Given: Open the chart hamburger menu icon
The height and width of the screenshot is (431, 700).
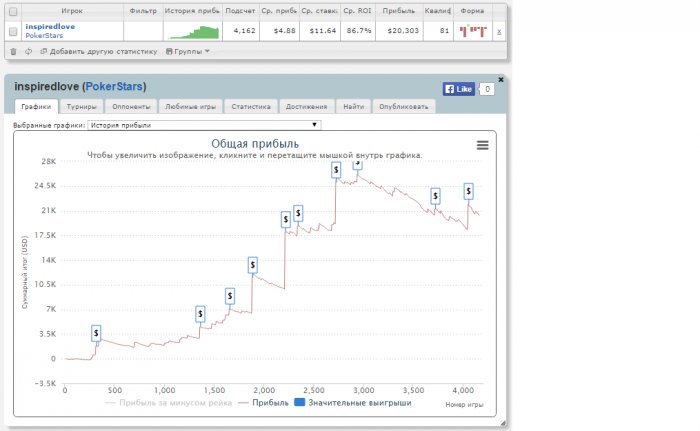Looking at the screenshot, I should 483,145.
